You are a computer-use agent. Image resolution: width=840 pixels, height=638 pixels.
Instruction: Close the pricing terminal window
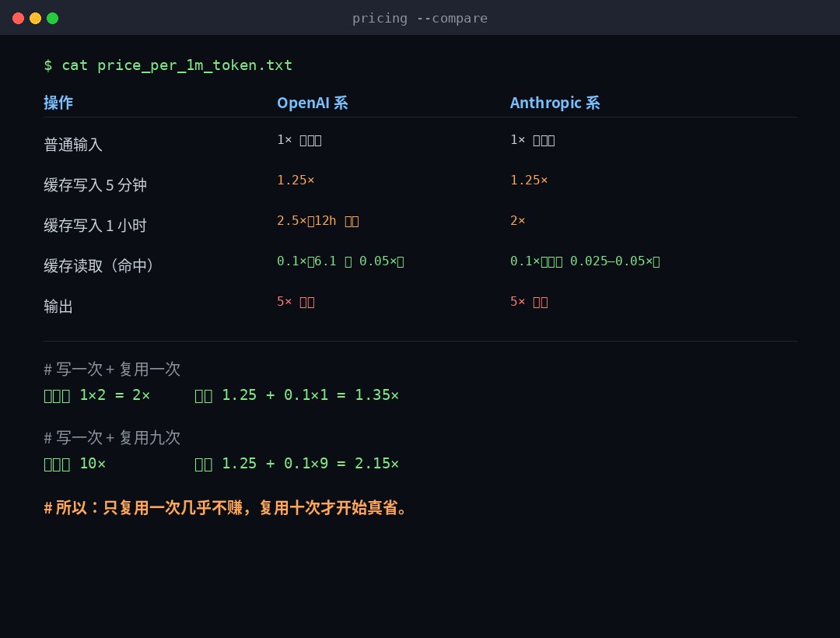tap(18, 18)
